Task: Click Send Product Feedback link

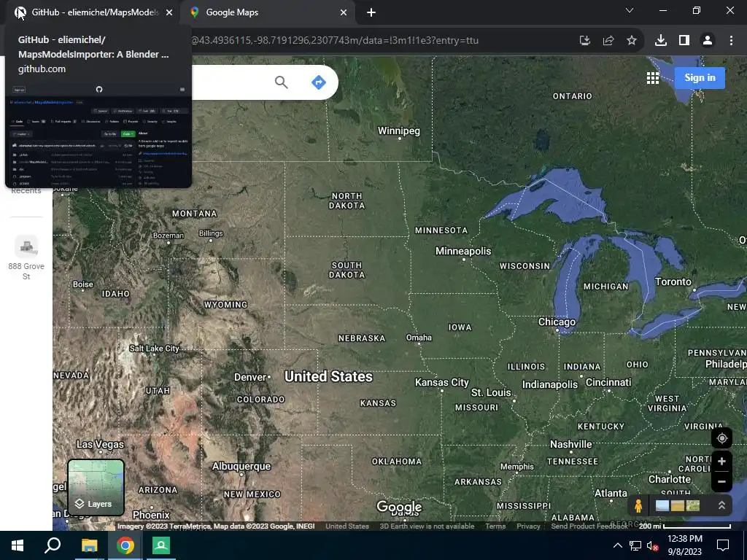Action: click(x=589, y=526)
